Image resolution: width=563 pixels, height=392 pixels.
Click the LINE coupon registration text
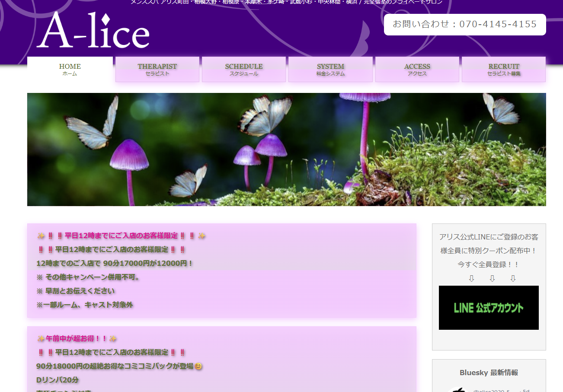489,251
